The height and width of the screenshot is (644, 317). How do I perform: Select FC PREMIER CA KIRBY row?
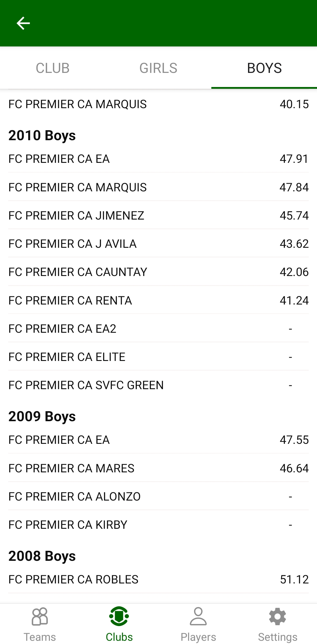158,525
